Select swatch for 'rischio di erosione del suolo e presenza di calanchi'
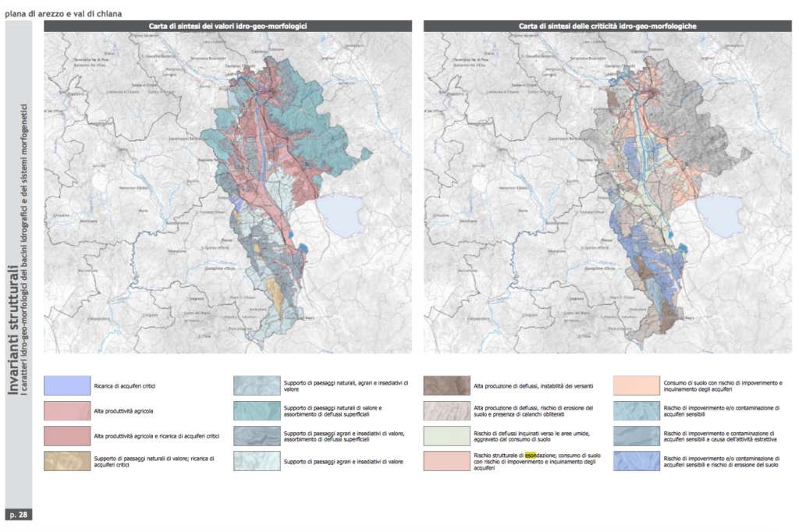Screen dimensions: 799x532 446,410
